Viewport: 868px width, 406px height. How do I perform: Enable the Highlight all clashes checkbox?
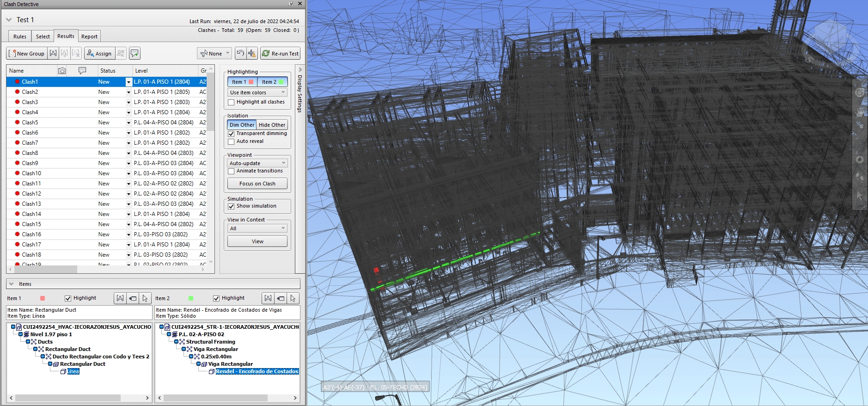point(231,102)
